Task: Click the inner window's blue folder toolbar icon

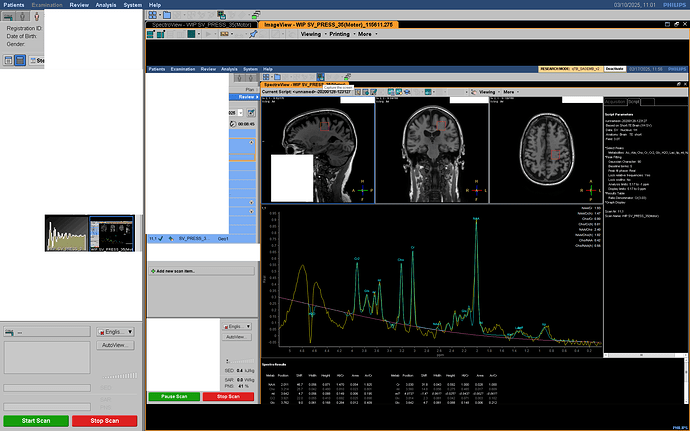Action: [x=277, y=77]
